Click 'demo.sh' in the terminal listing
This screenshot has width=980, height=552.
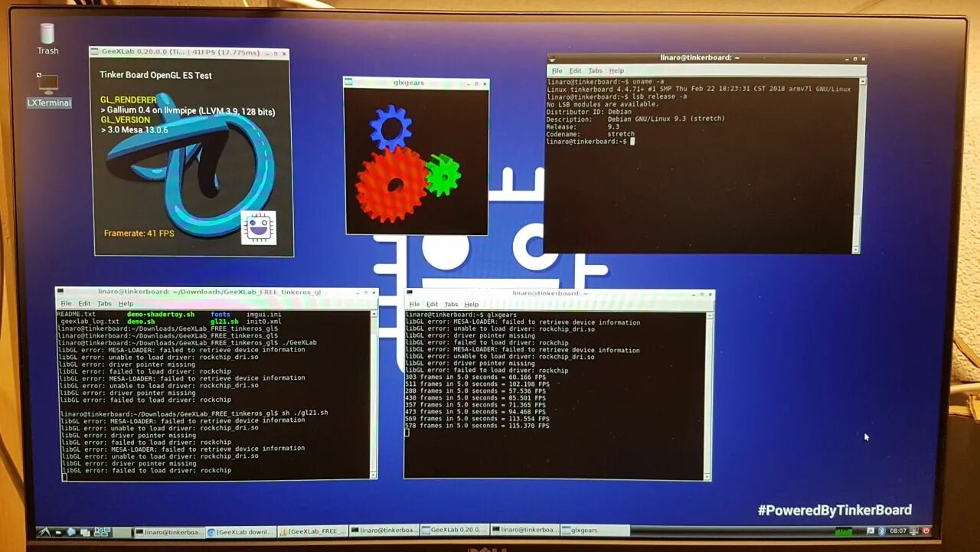pos(141,322)
